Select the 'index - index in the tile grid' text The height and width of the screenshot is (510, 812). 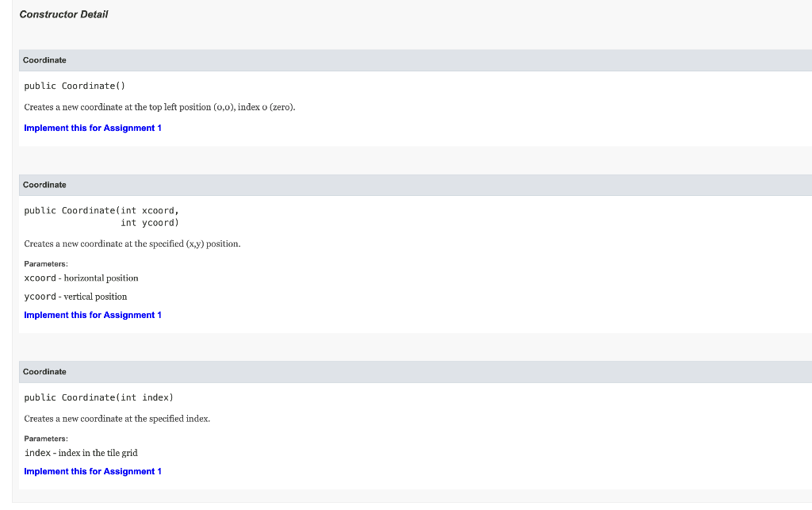pos(82,453)
